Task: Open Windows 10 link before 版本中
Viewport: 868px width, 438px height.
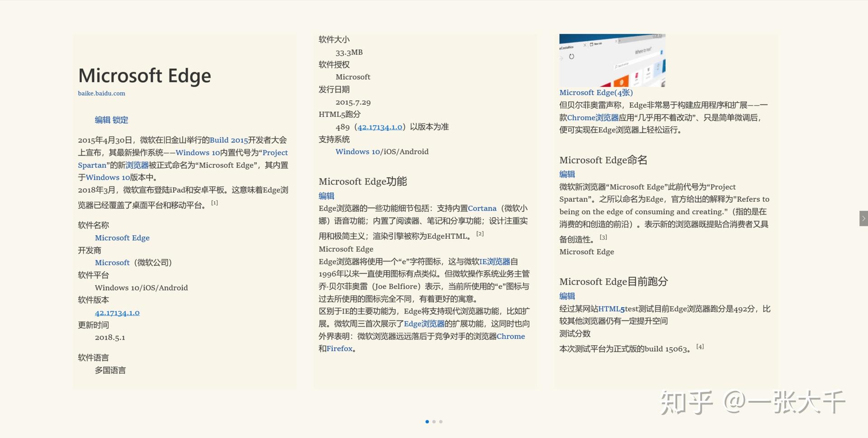Action: coord(108,177)
